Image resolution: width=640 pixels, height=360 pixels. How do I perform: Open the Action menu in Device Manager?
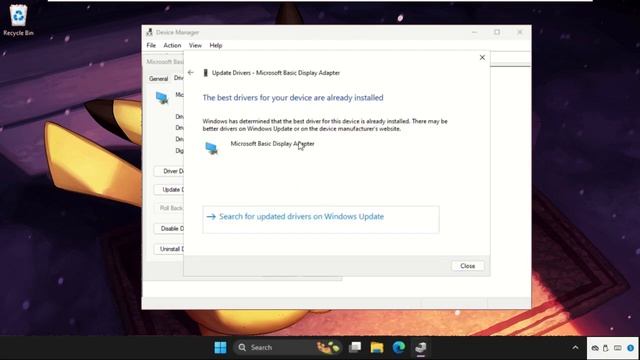click(x=172, y=45)
